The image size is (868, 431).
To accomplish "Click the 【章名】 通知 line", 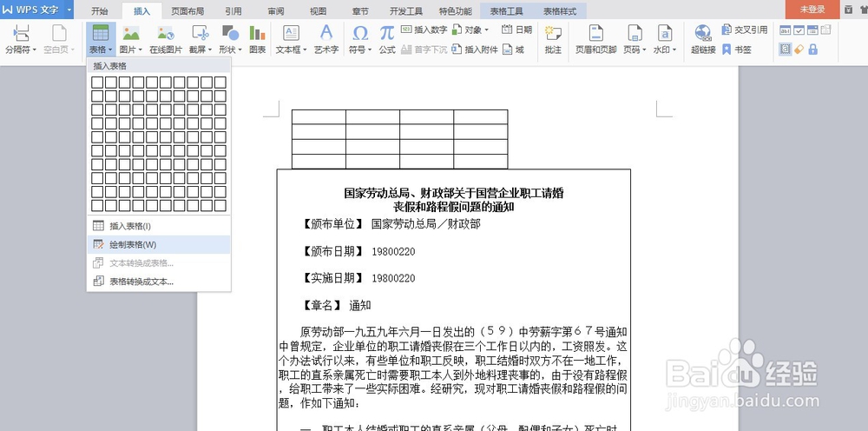I will coord(336,305).
